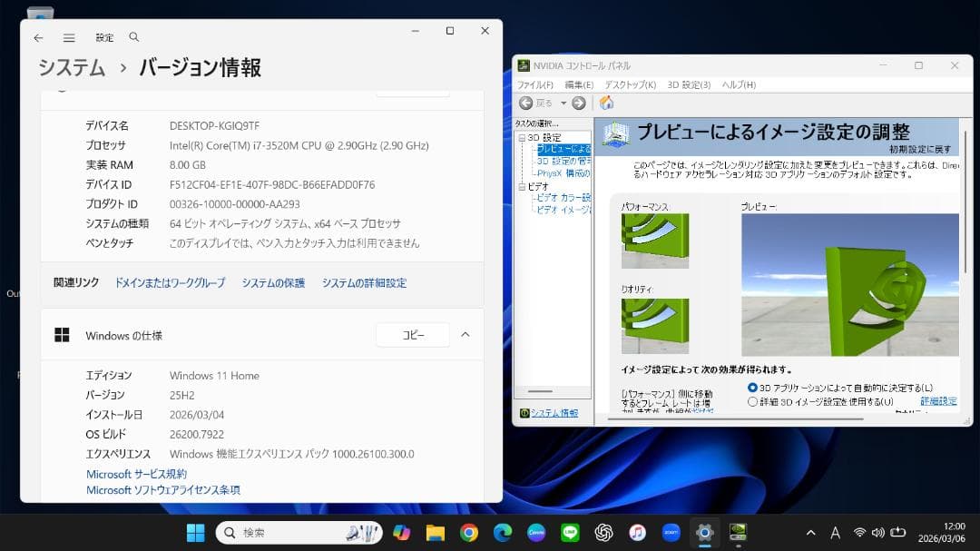Open Microsoft サービス規約 link

tap(136, 474)
